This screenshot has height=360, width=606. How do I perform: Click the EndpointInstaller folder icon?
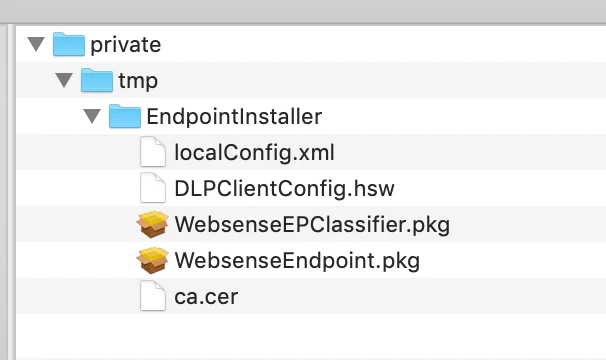click(125, 116)
